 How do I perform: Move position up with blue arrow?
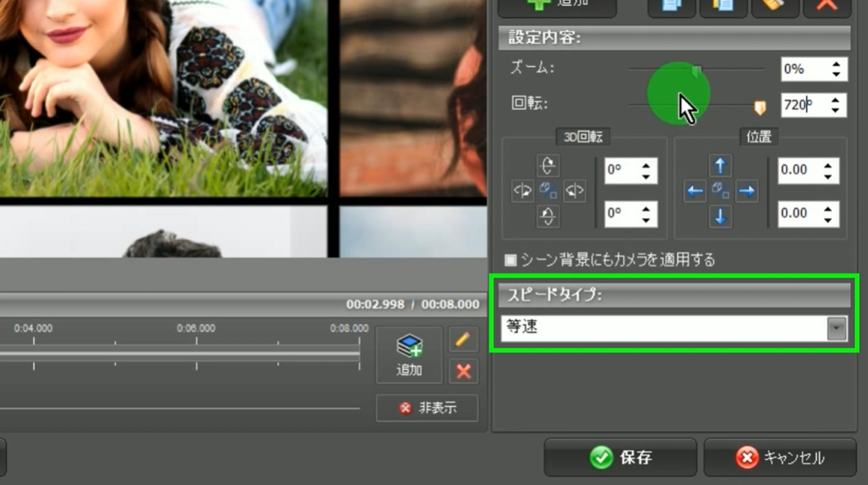720,165
